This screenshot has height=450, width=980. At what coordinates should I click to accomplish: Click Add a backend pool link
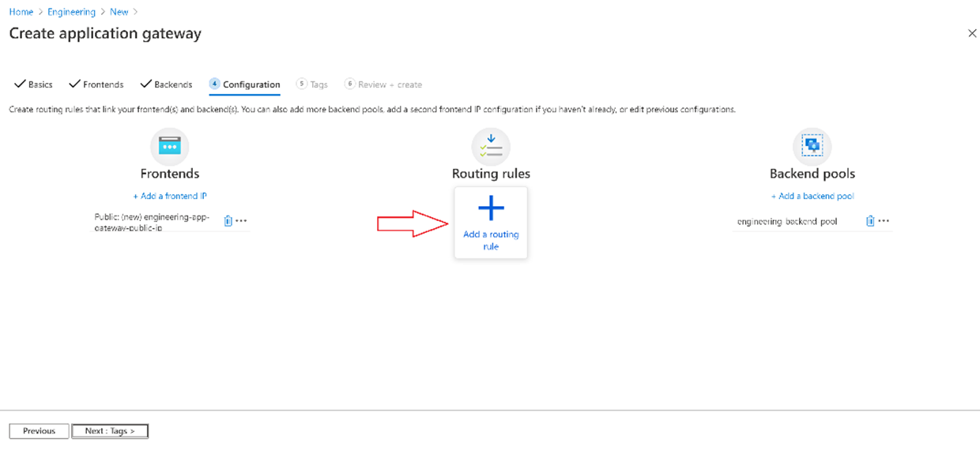[x=812, y=196]
